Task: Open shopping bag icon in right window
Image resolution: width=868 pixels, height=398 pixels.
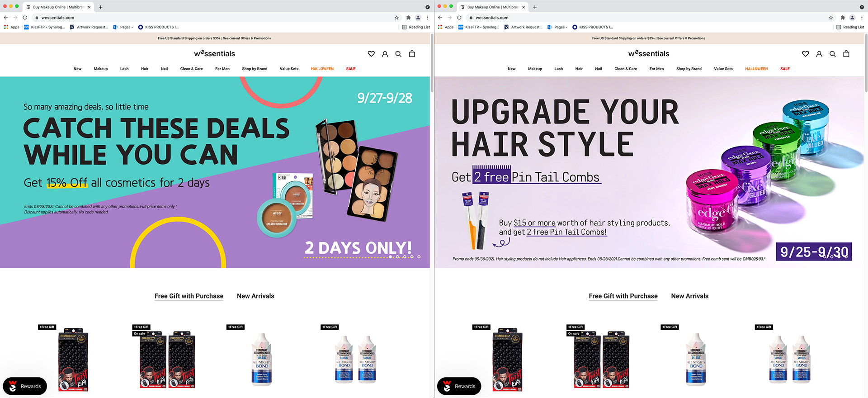Action: pos(846,53)
